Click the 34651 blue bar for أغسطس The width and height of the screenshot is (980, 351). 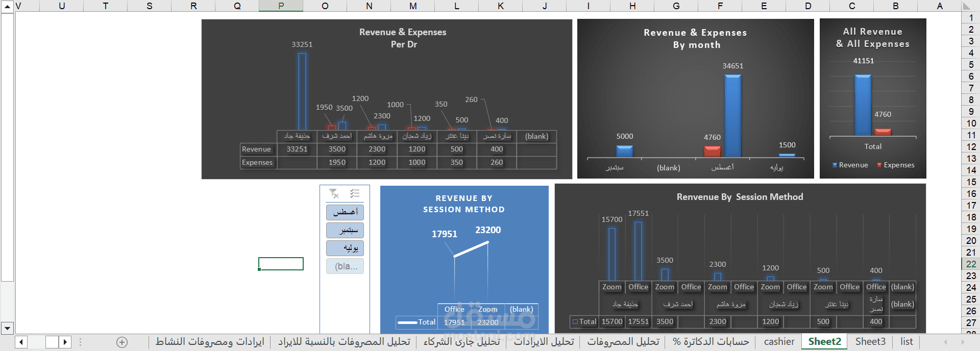(732, 116)
